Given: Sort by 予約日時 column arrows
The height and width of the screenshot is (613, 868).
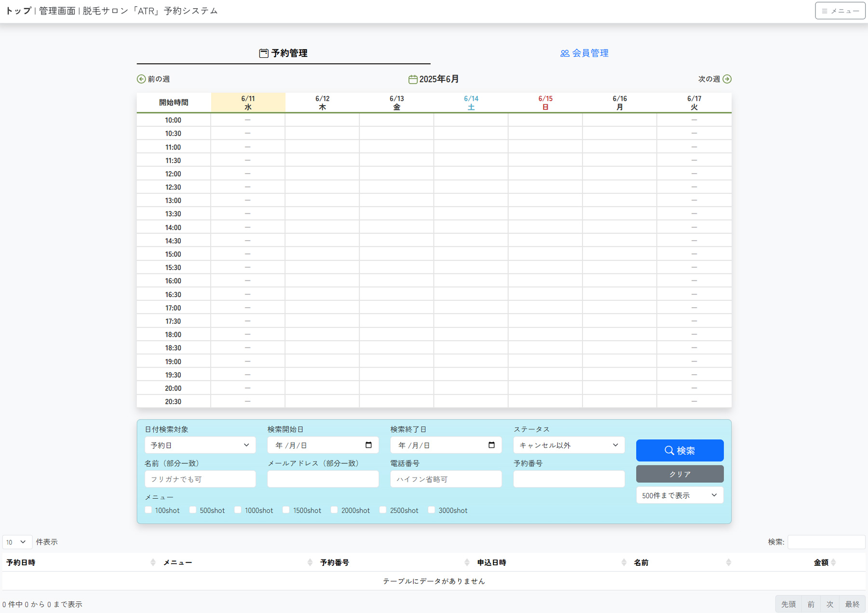Looking at the screenshot, I should click(x=153, y=562).
